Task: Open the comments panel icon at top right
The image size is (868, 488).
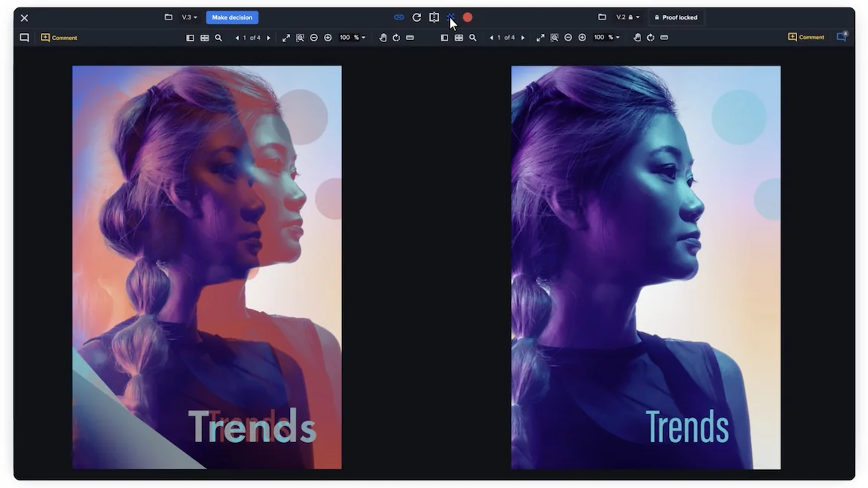Action: point(842,36)
